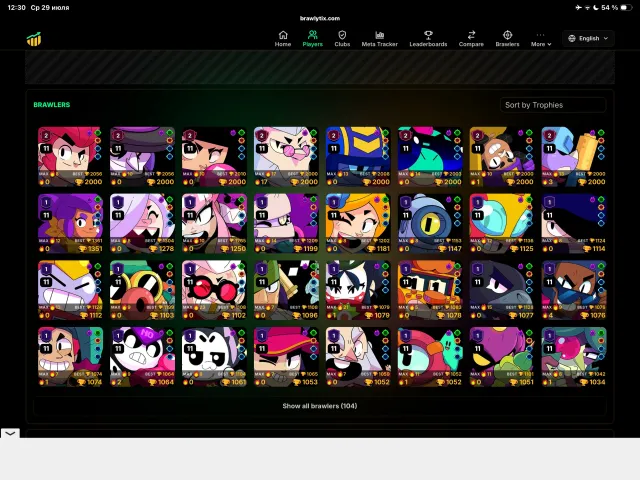The image size is (640, 480).
Task: Open the Piper card with 1181 trophies
Action: (358, 223)
